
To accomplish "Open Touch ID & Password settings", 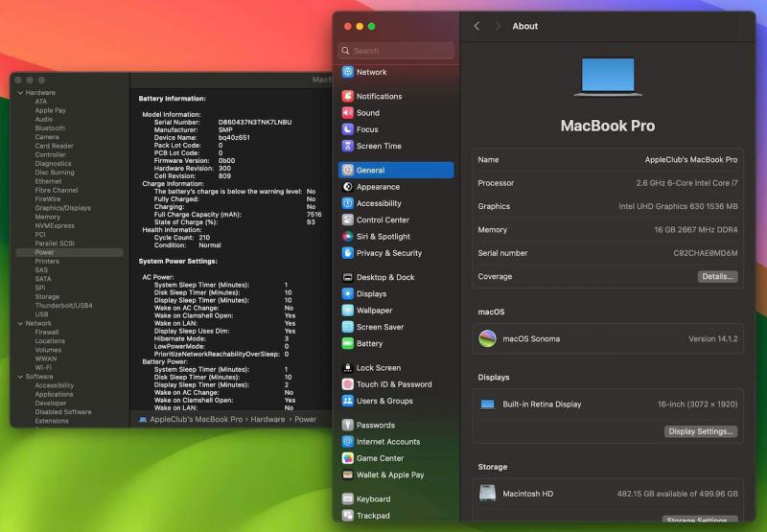I will pos(393,384).
